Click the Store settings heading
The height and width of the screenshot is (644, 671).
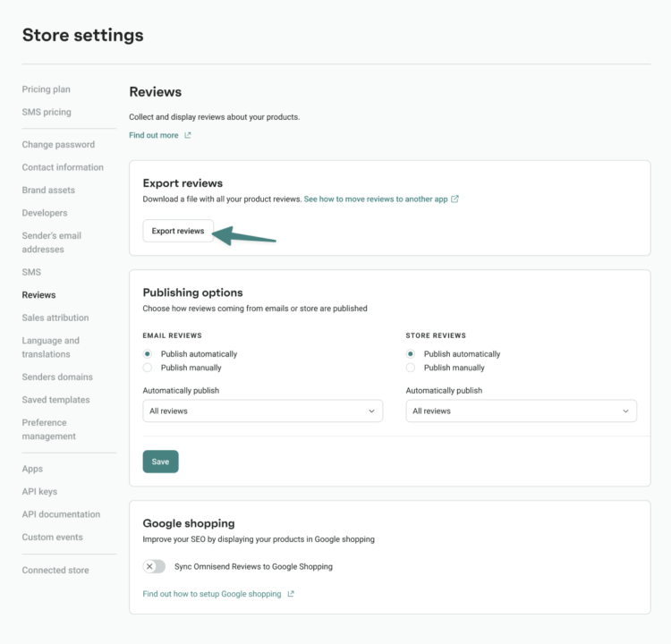coord(83,35)
